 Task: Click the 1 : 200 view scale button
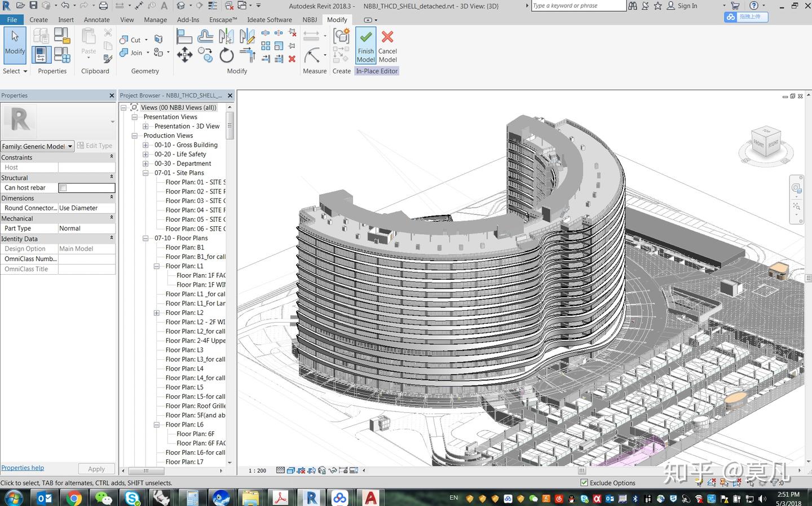pos(257,470)
